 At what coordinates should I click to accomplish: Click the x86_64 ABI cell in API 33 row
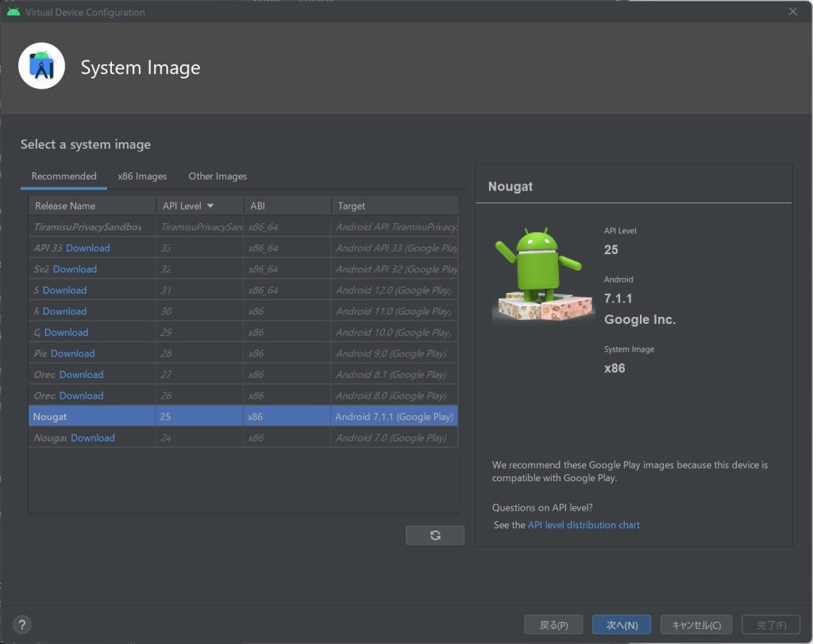[287, 249]
